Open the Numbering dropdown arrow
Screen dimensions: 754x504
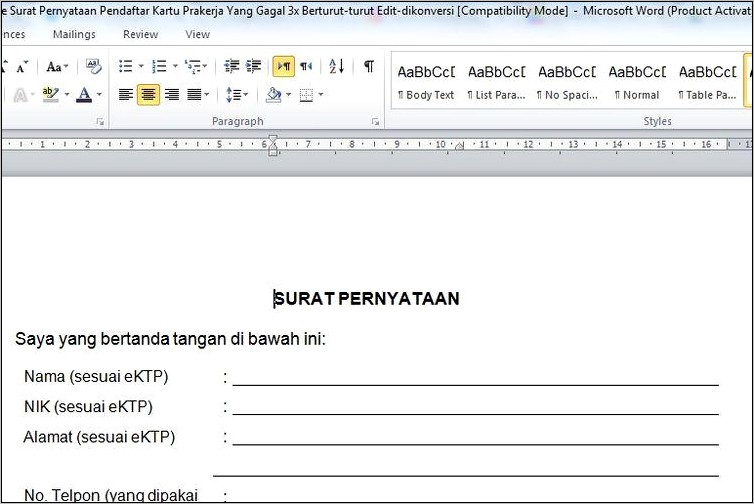coord(175,66)
